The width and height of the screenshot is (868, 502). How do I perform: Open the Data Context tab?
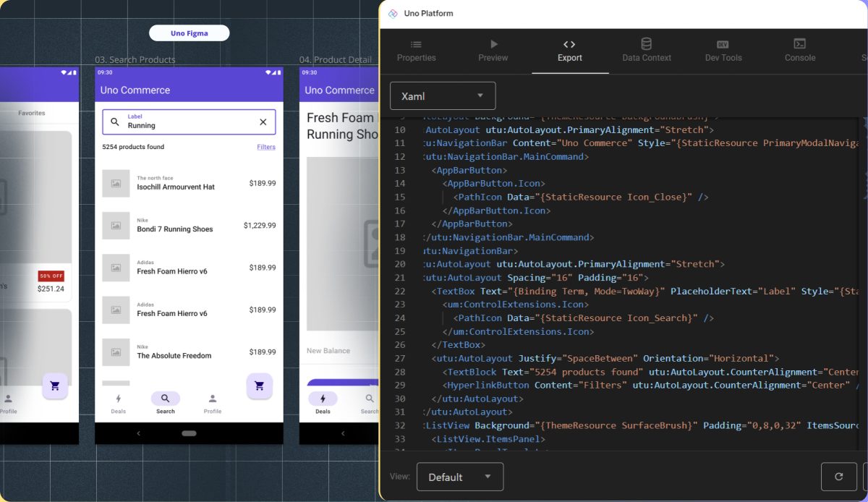646,51
